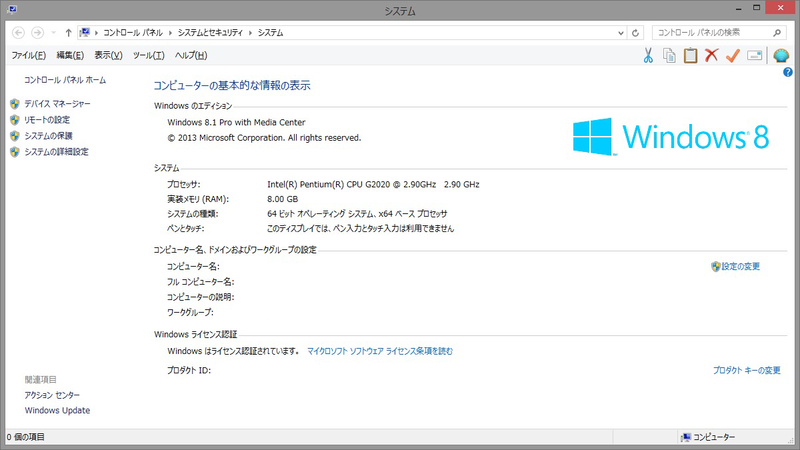This screenshot has height=450, width=800.
Task: Expand chevron before コントロール パネル breadcrumb
Action: (x=96, y=33)
